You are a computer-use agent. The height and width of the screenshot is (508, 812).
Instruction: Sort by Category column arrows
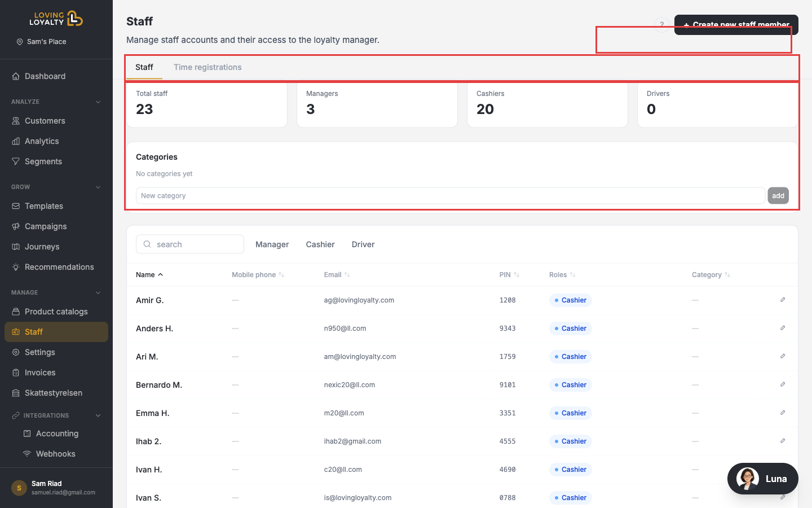click(x=727, y=275)
